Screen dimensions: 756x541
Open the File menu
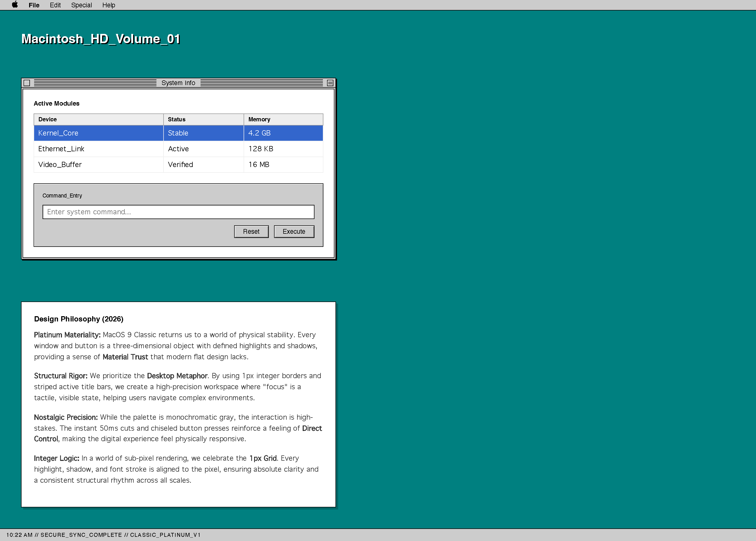pos(34,5)
